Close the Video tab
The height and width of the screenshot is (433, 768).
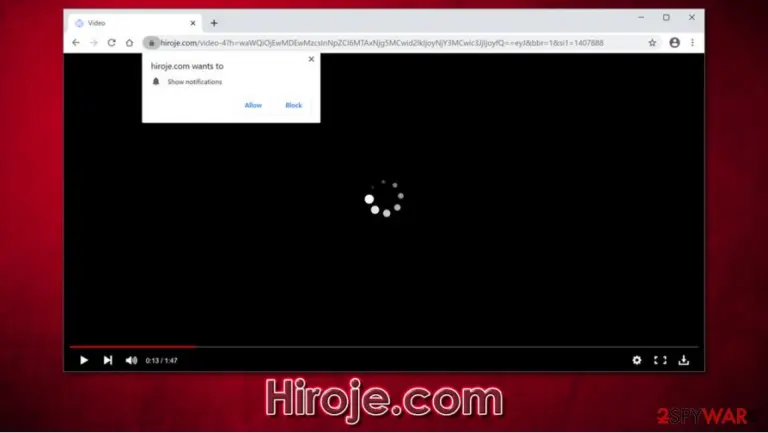[x=193, y=23]
